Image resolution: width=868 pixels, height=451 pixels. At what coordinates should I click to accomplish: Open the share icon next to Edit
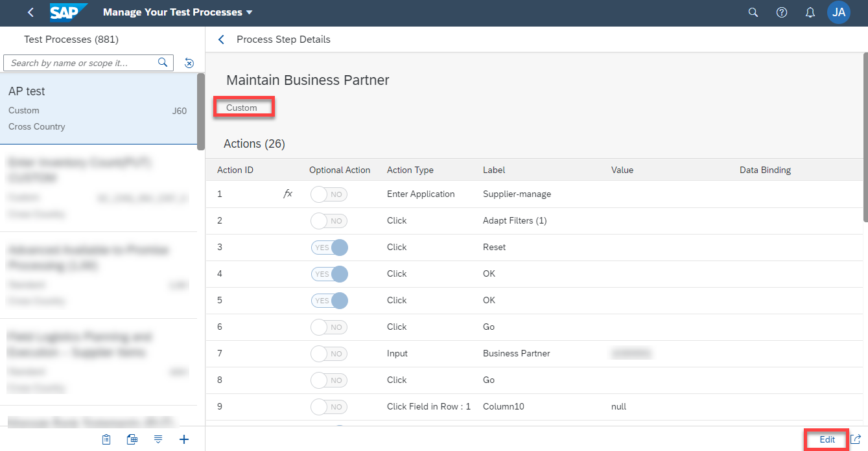pyautogui.click(x=856, y=439)
